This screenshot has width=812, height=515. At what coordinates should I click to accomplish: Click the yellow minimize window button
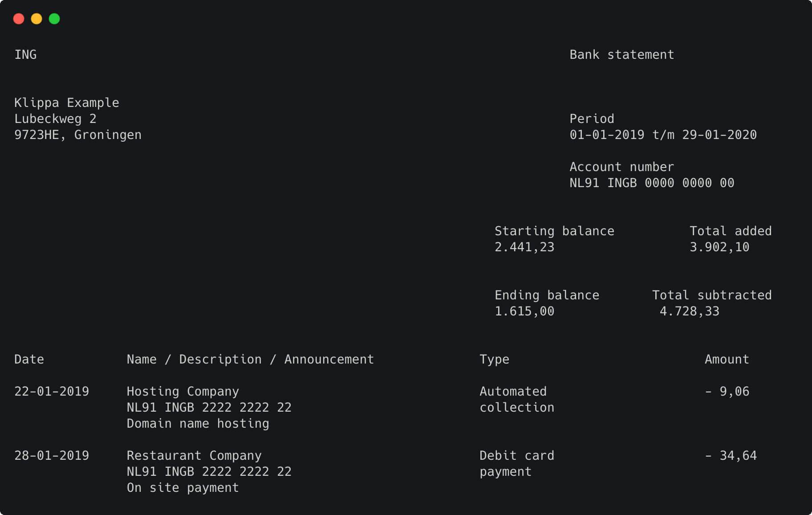point(37,19)
